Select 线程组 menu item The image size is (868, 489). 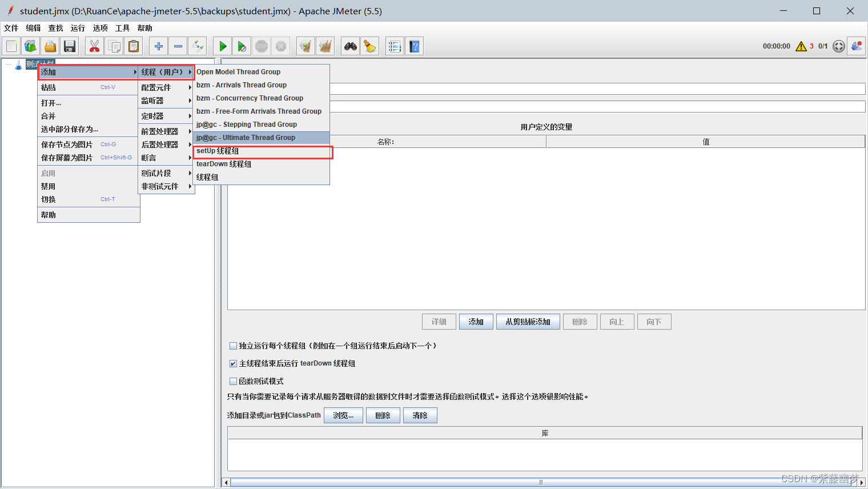[262, 177]
